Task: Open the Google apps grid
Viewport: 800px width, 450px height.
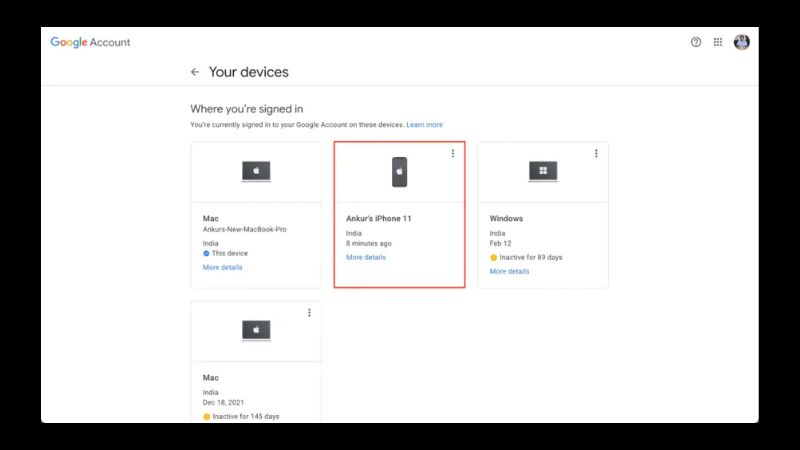Action: click(x=718, y=42)
